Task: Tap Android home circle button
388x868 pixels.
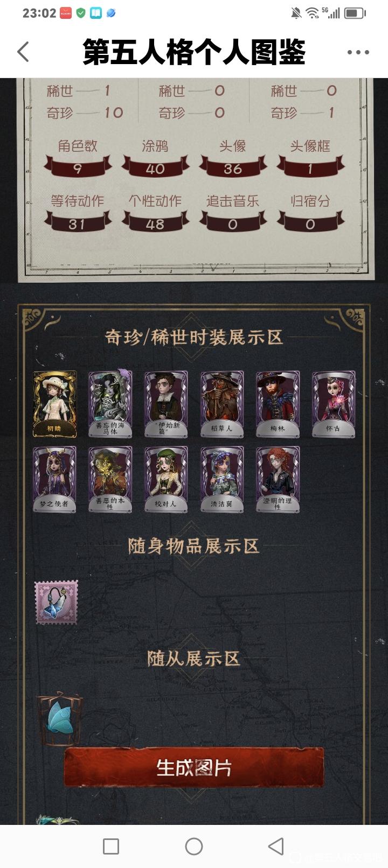Action: tap(194, 846)
